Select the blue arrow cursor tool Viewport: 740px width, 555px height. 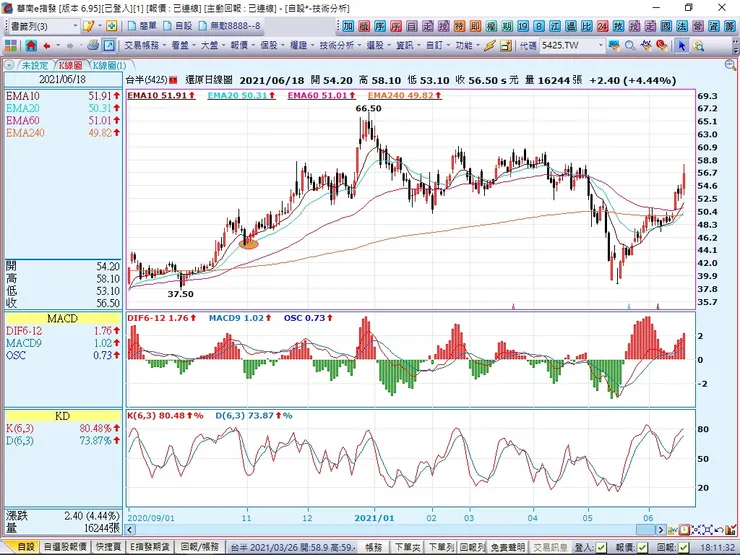coord(683,45)
